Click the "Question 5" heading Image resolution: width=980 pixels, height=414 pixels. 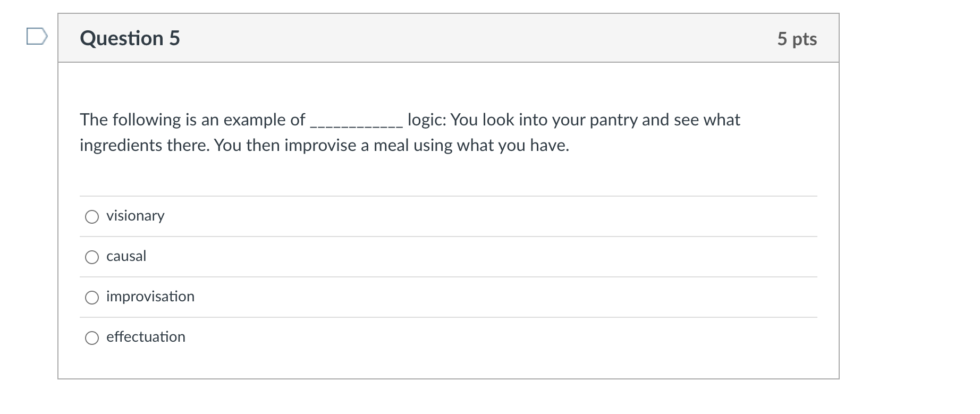[130, 38]
